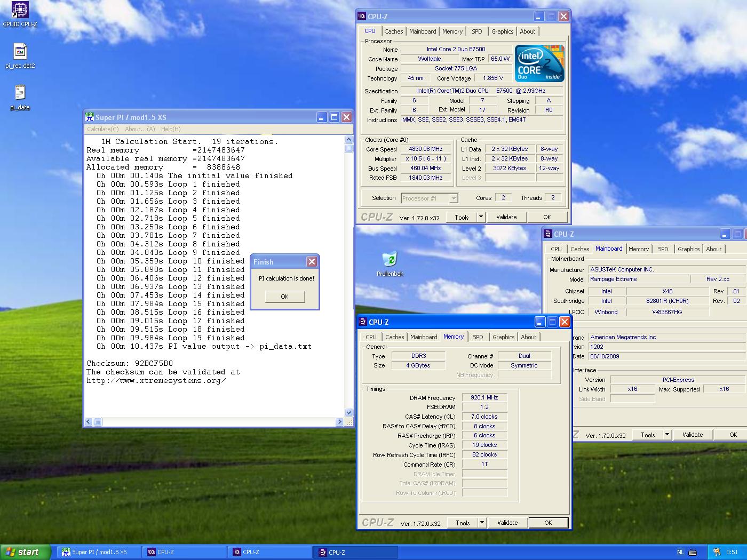Image resolution: width=747 pixels, height=560 pixels.
Task: Click Core Voltage value 1.856 V
Action: 493,78
